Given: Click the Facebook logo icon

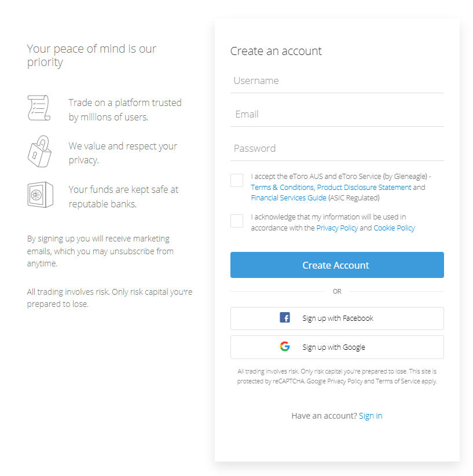Looking at the screenshot, I should [x=285, y=317].
